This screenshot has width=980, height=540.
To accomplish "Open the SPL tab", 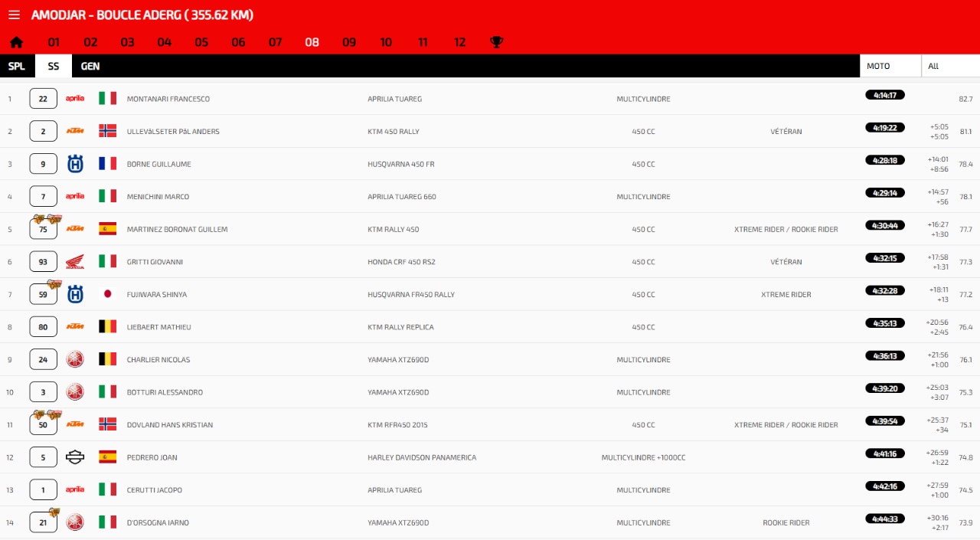I will (17, 66).
